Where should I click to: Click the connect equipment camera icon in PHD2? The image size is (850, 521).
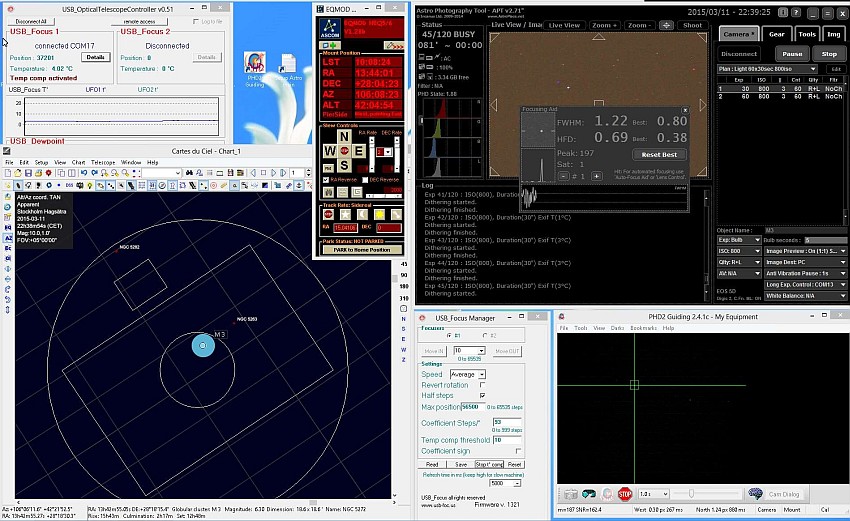[570, 494]
